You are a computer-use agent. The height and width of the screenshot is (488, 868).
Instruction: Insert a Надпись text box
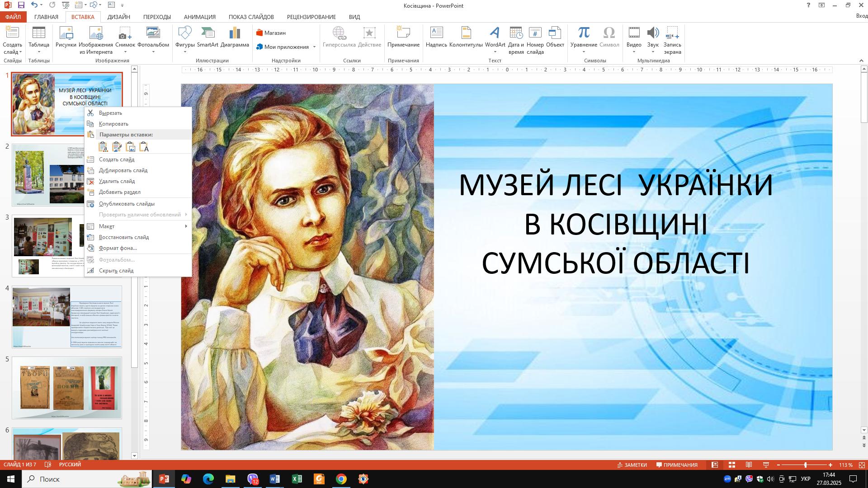click(x=436, y=37)
